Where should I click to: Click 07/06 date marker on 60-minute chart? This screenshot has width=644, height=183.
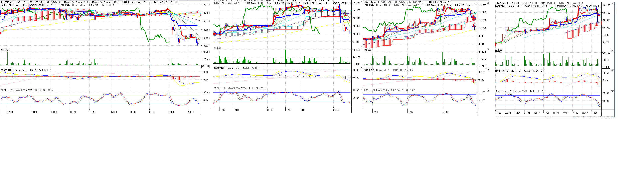coord(546,113)
